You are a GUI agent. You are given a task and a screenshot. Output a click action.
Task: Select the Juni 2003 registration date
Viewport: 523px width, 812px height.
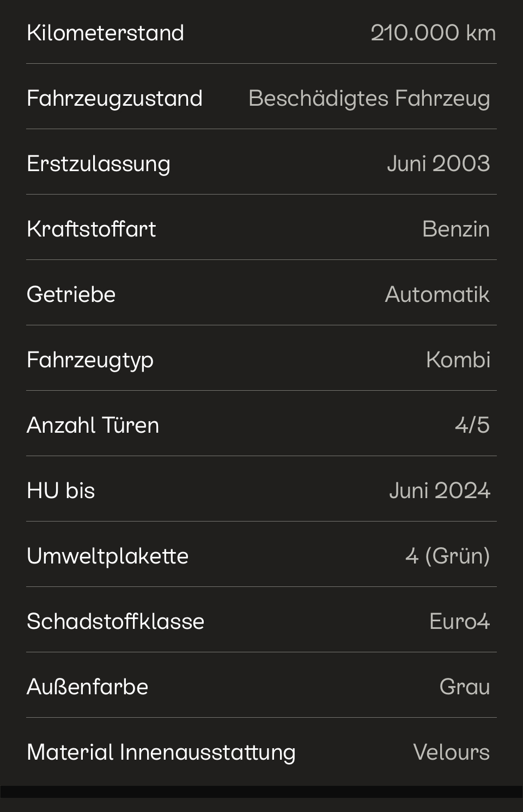pyautogui.click(x=438, y=164)
